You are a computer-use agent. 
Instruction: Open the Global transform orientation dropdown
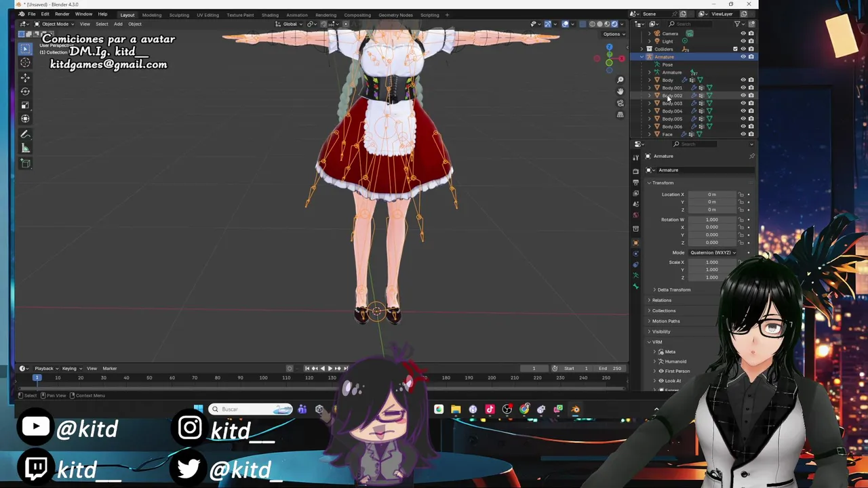point(289,24)
